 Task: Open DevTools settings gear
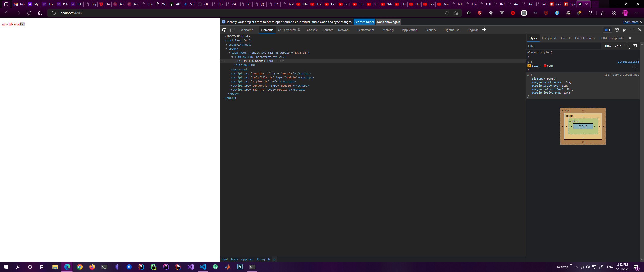click(617, 30)
